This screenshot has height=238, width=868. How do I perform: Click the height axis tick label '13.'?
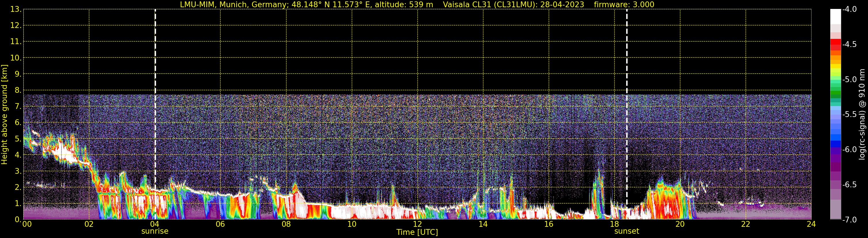click(x=16, y=10)
